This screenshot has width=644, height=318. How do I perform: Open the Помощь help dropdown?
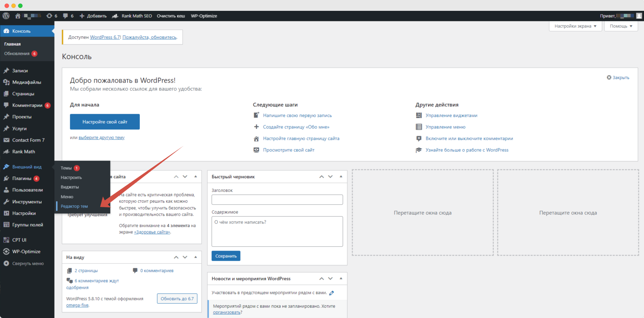621,26
